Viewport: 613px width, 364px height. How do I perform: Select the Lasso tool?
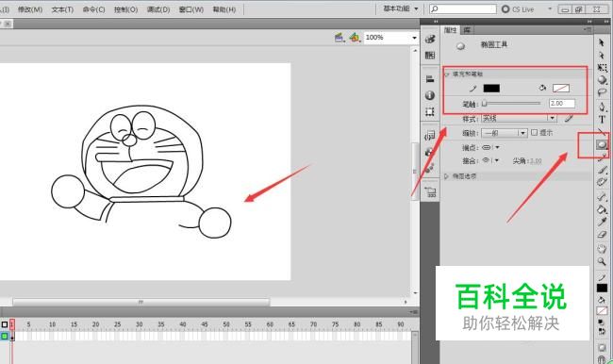602,92
